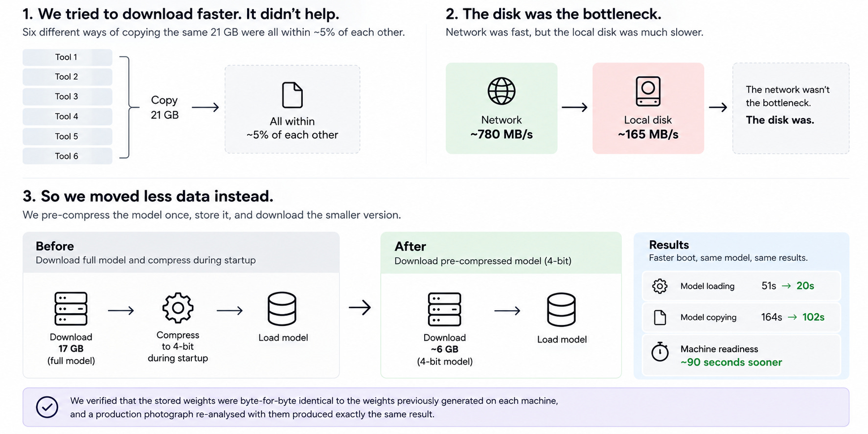Select the Tool 6 box
This screenshot has width=868, height=434.
coord(68,156)
